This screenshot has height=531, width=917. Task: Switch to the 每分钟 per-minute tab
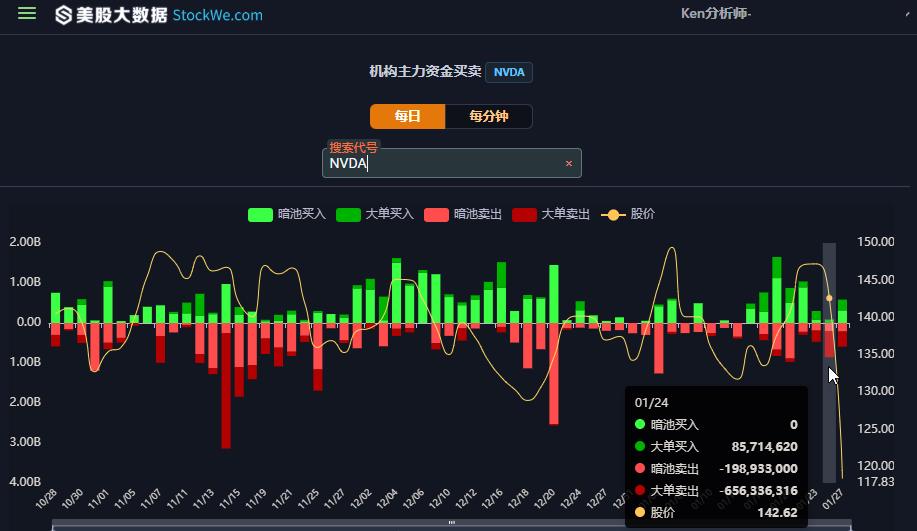click(x=489, y=116)
